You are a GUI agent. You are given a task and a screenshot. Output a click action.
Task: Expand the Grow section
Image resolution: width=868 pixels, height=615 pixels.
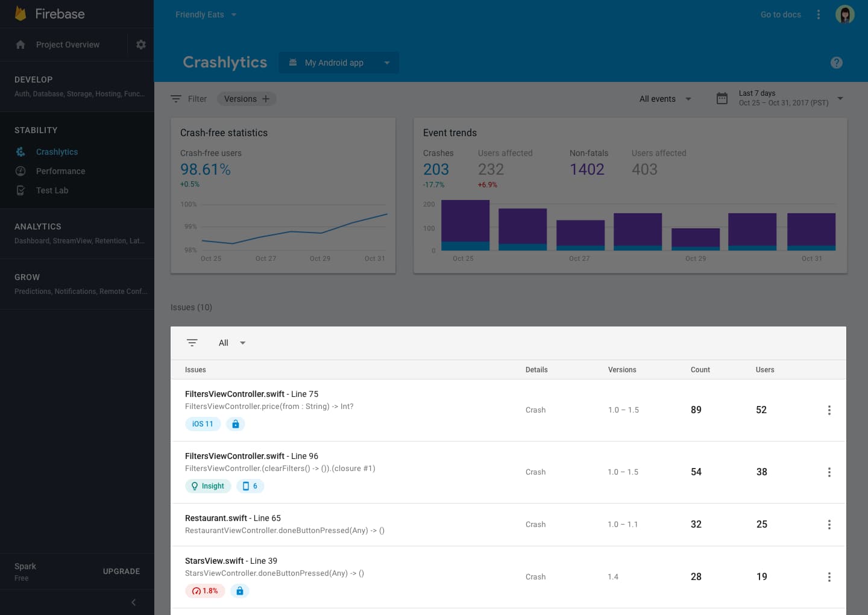click(77, 284)
